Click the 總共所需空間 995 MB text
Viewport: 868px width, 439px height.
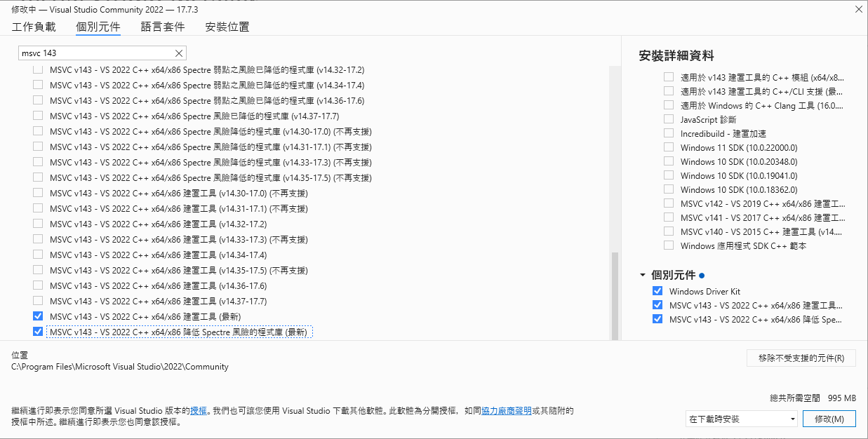(813, 398)
